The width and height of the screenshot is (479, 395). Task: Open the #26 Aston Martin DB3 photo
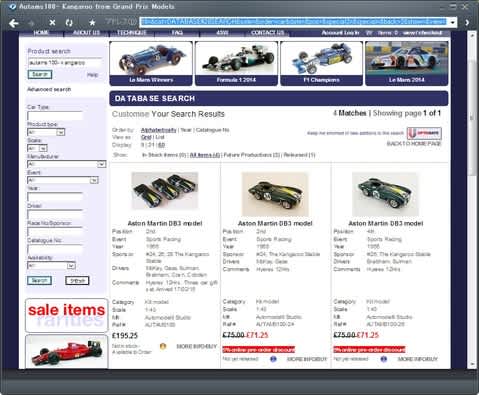tap(385, 194)
